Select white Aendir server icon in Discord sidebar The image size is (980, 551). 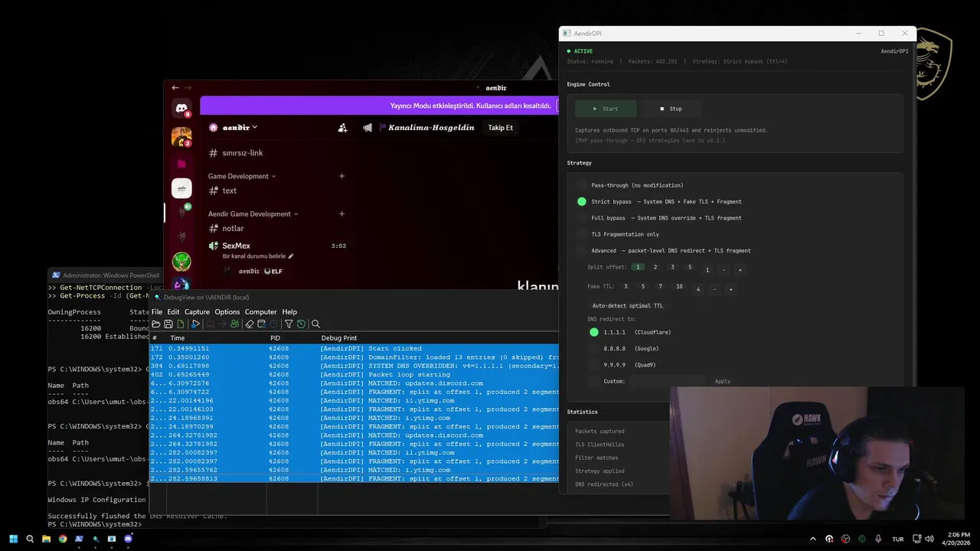pyautogui.click(x=181, y=188)
